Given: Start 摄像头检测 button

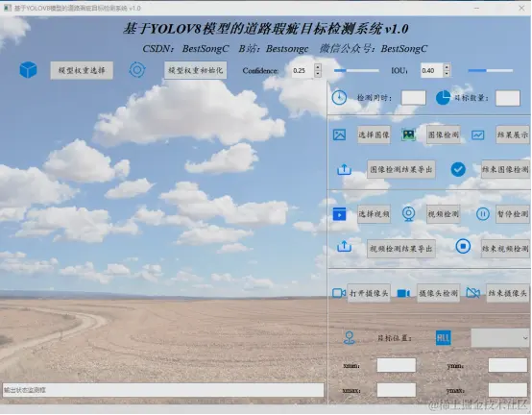Looking at the screenshot, I should click(438, 293).
